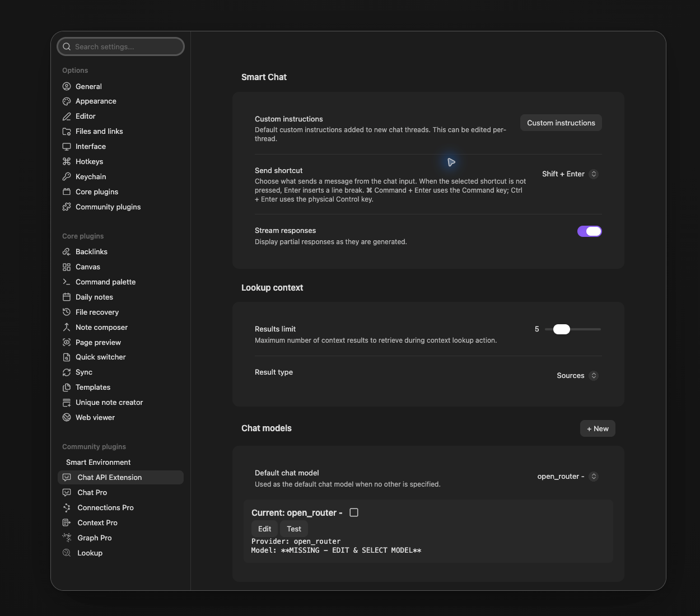
Task: Click the Backlinks icon in sidebar
Action: 67,252
